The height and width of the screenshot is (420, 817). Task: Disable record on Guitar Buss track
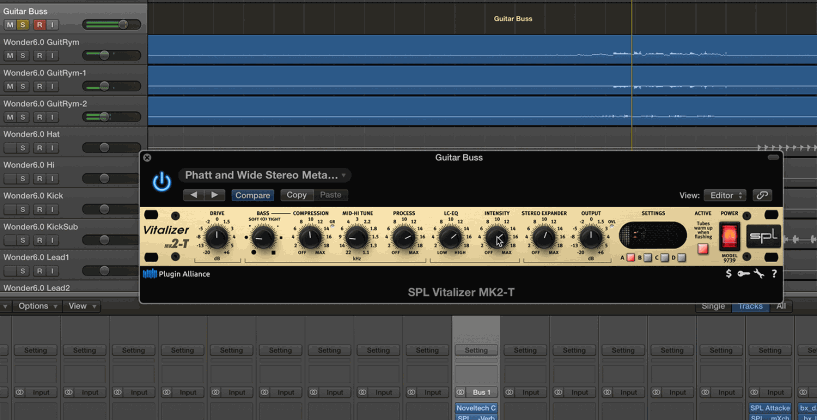[x=39, y=24]
